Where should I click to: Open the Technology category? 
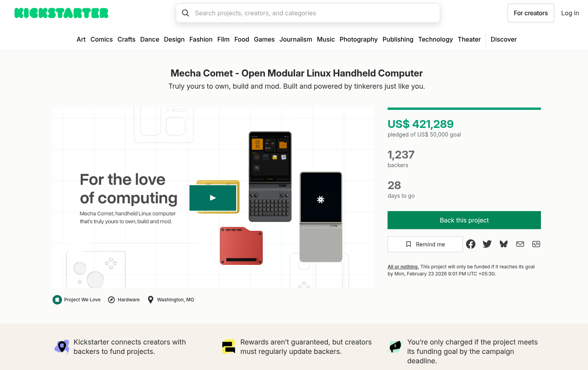435,39
